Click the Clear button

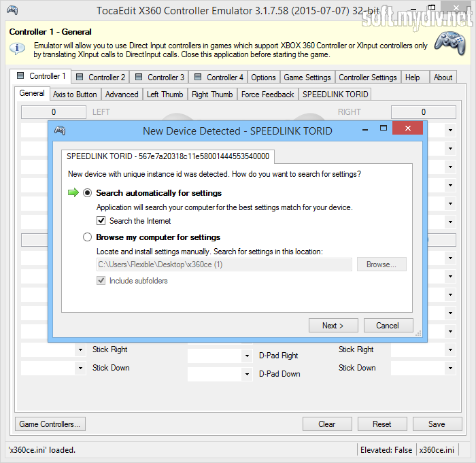(327, 424)
